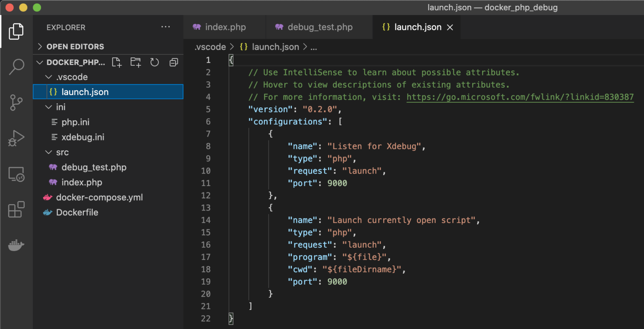Viewport: 644px width, 329px height.
Task: Open Explorer more actions ellipsis
Action: [x=166, y=27]
